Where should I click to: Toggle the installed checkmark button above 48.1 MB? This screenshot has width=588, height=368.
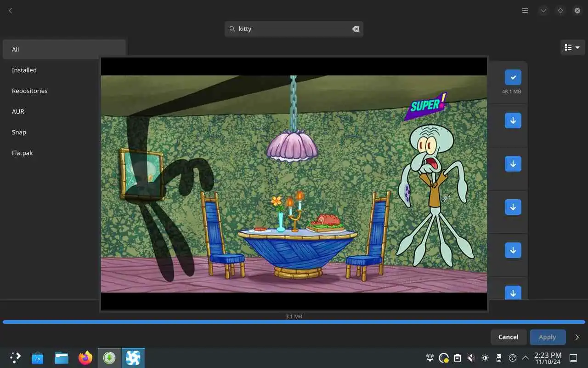coord(513,77)
